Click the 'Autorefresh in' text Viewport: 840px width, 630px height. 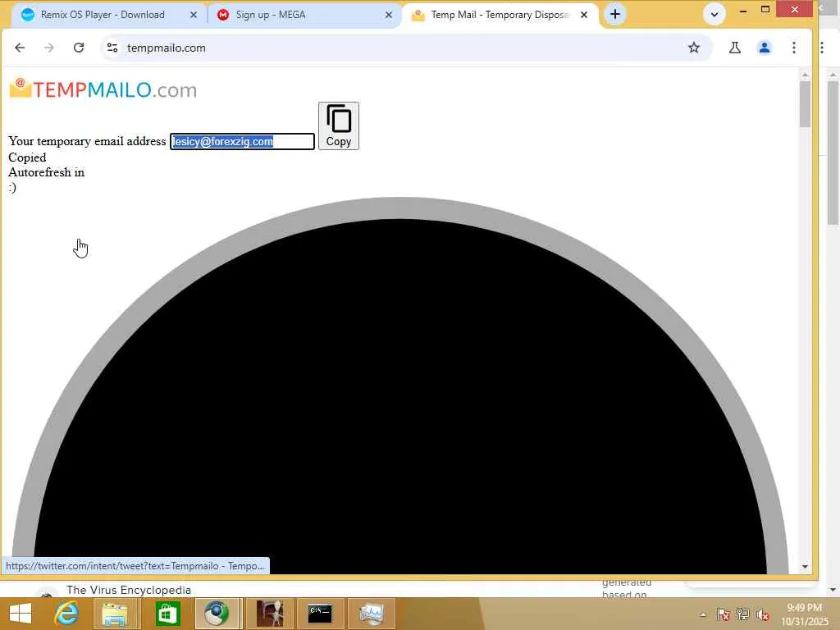tap(47, 172)
